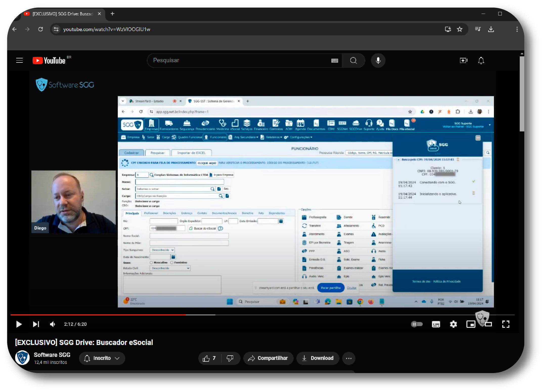Expand the SGG Suporte user menu arrow
Viewport: 543px width, 392px height.
[490, 125]
